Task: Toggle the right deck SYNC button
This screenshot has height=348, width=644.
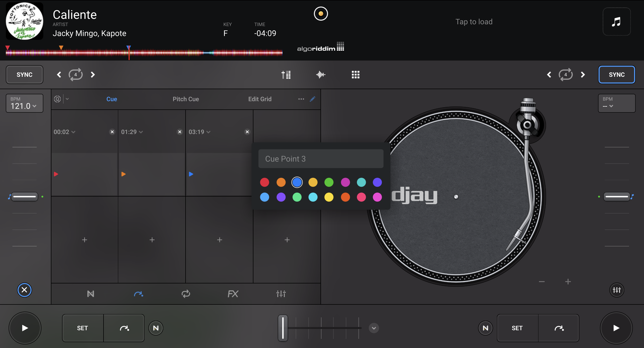Action: (x=616, y=74)
